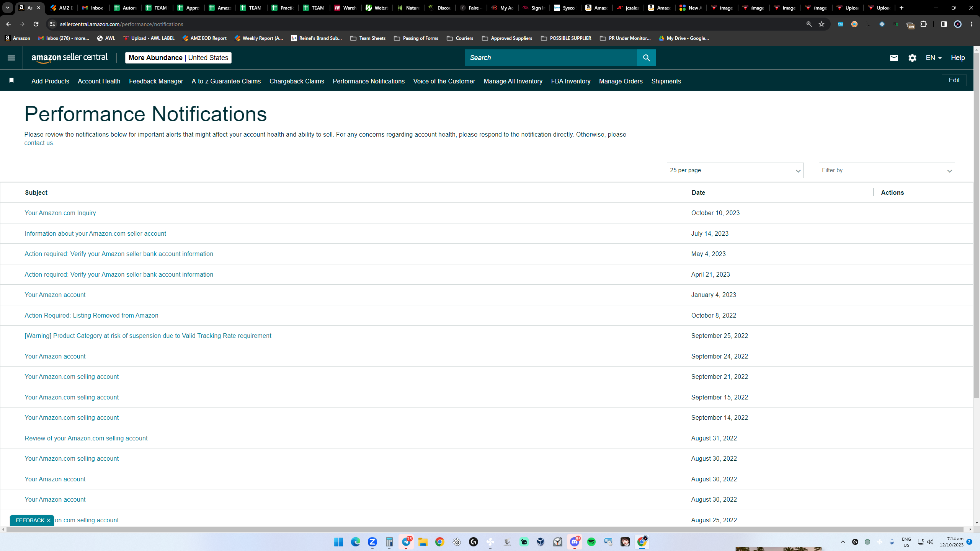Viewport: 980px width, 551px height.
Task: Open the RS extension icon in the toolbar
Action: coord(896,24)
